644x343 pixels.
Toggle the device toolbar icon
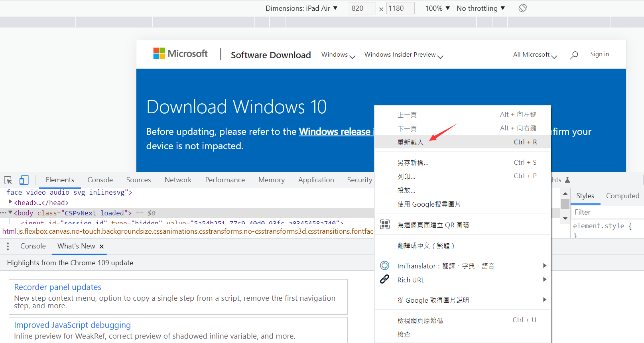click(24, 180)
